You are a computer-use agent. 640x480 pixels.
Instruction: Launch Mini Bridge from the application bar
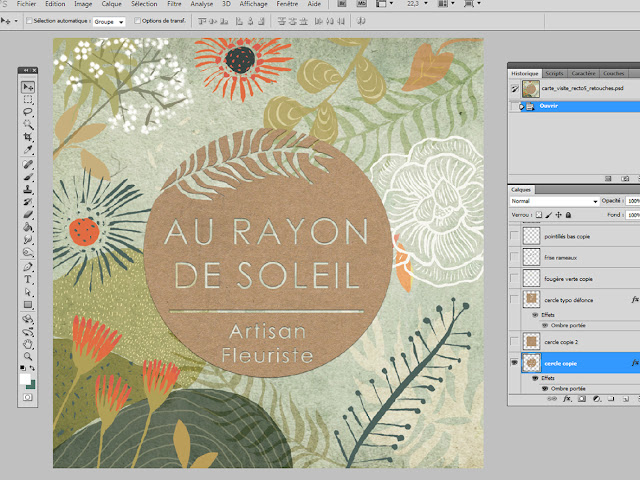tap(362, 4)
